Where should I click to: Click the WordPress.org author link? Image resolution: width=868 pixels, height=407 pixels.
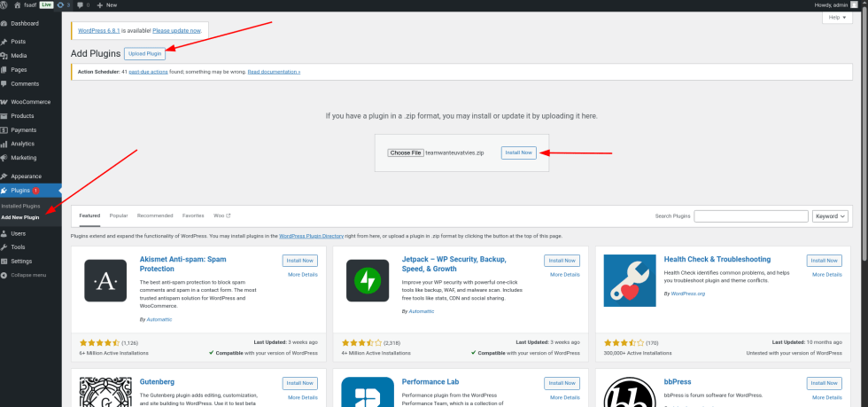point(688,294)
